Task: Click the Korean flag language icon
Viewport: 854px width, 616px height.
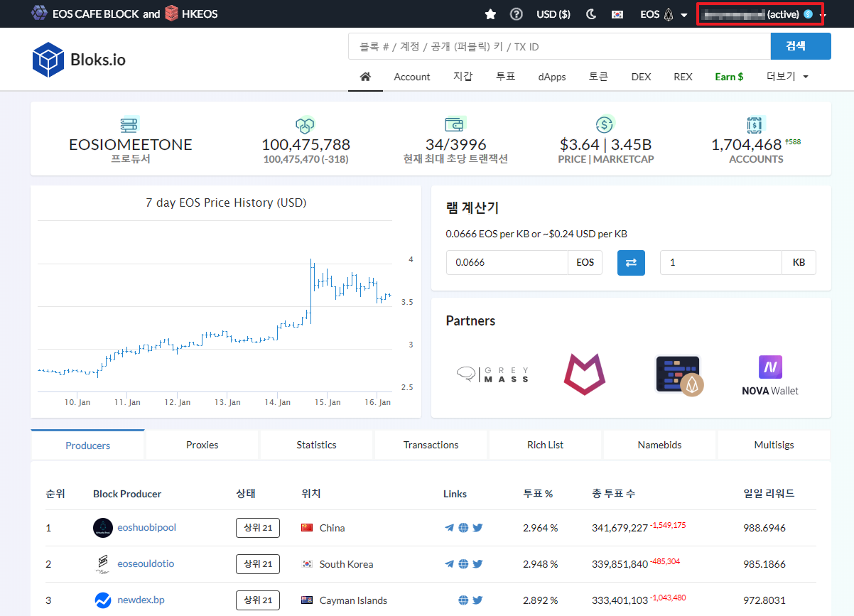Action: [617, 14]
